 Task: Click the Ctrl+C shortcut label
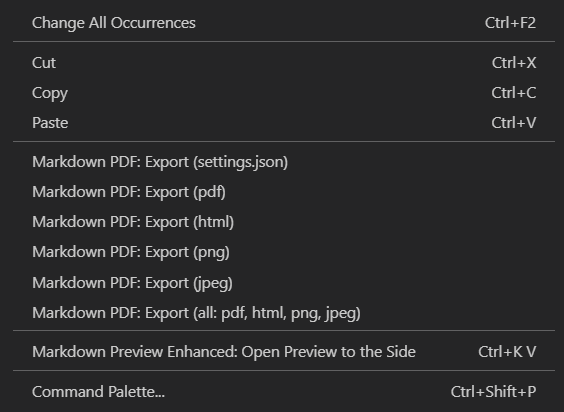tap(514, 93)
